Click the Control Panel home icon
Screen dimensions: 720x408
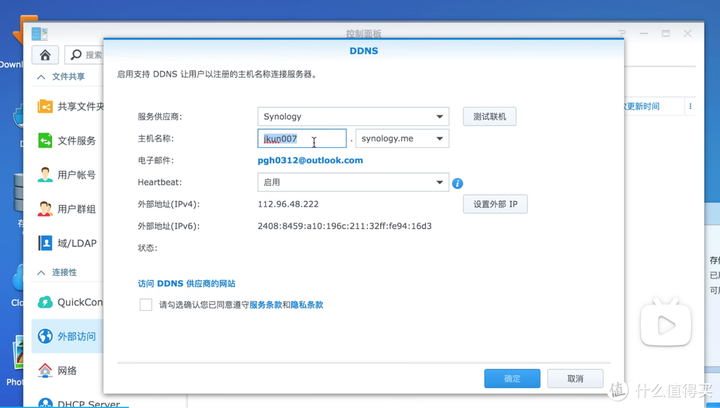pyautogui.click(x=45, y=55)
